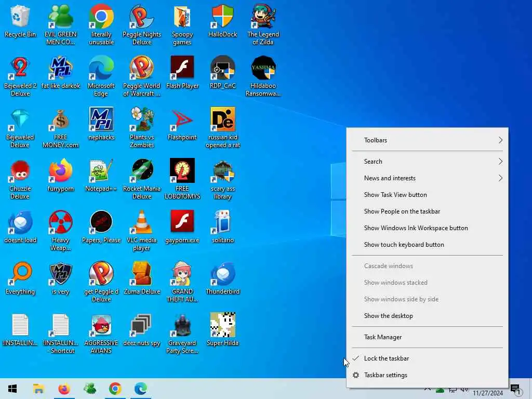
Task: Open Task Manager from context menu
Action: click(x=427, y=337)
